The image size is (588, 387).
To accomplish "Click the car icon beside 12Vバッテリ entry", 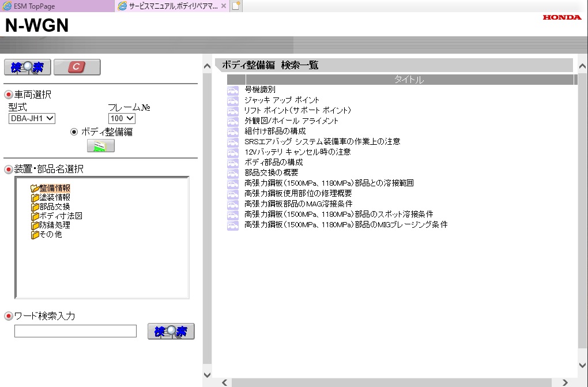I will point(233,153).
